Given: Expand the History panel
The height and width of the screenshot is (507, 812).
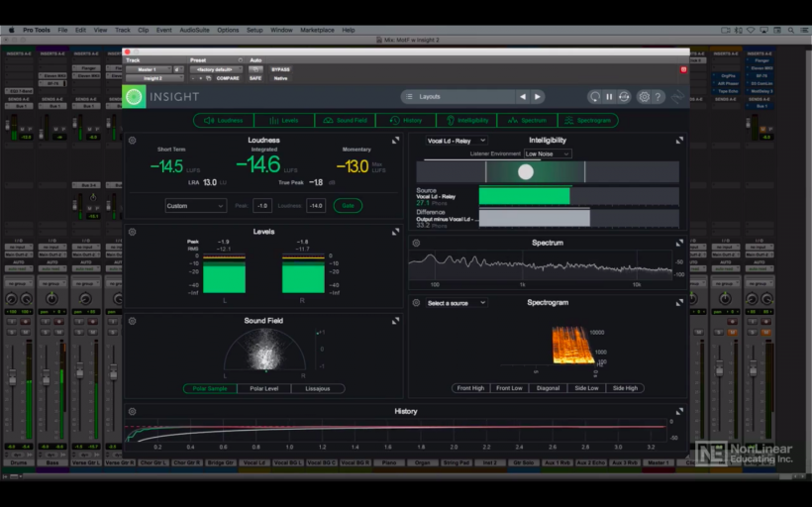Looking at the screenshot, I should 679,411.
